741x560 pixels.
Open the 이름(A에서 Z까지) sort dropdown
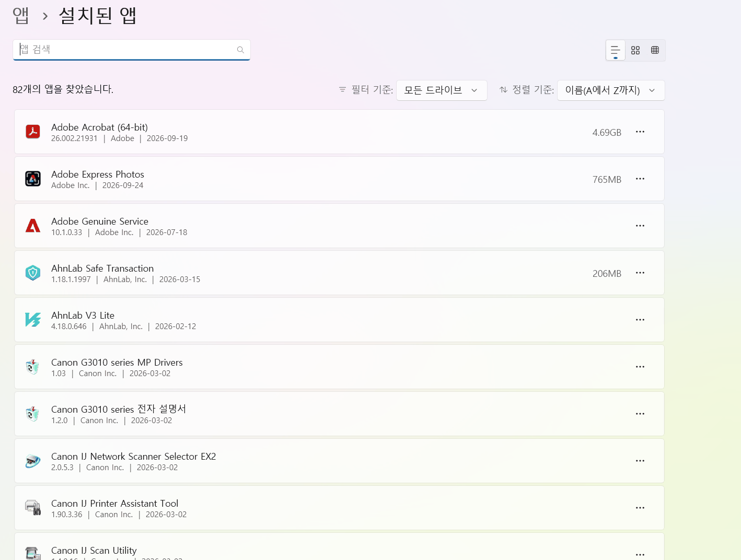[x=611, y=90]
